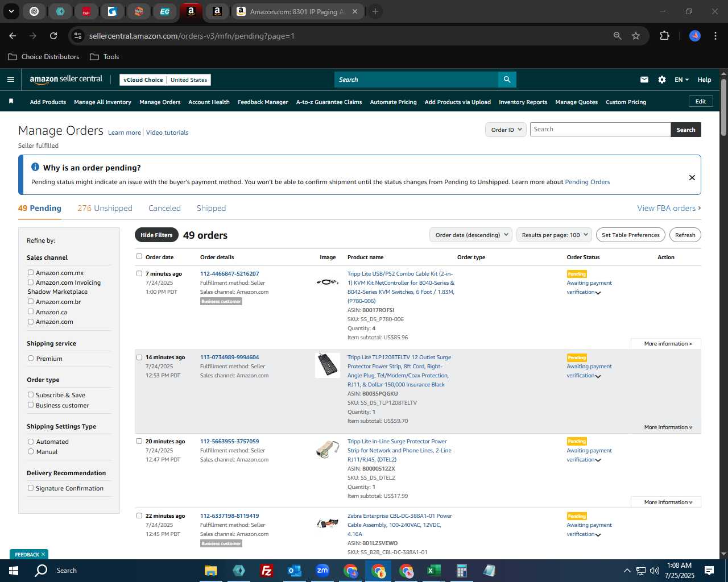Switch to the Shipped tab
This screenshot has height=582, width=728.
point(211,208)
